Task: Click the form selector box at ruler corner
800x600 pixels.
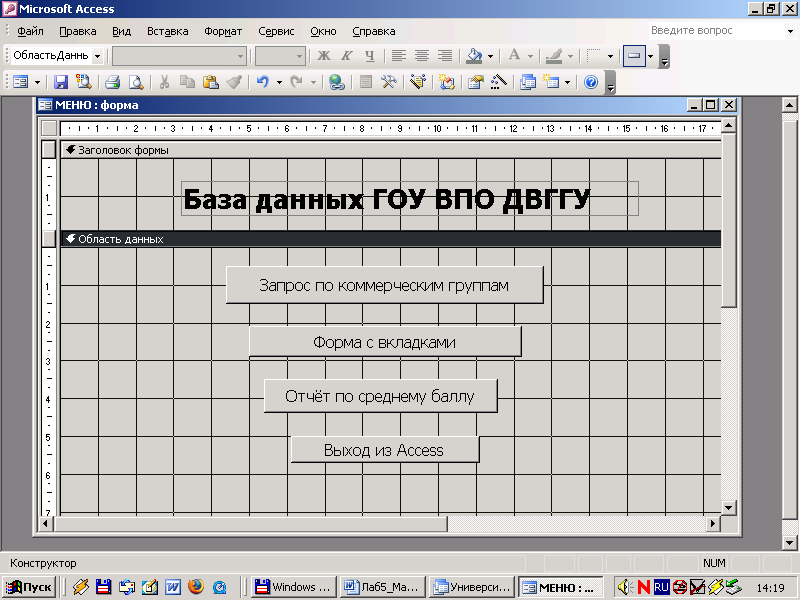Action: point(49,128)
